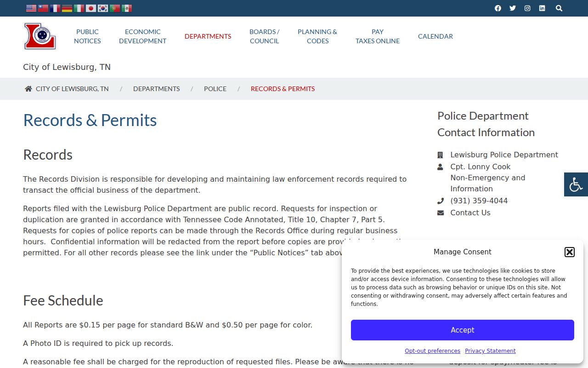Click Lewisburg Police Department text
The image size is (588, 368).
[504, 155]
